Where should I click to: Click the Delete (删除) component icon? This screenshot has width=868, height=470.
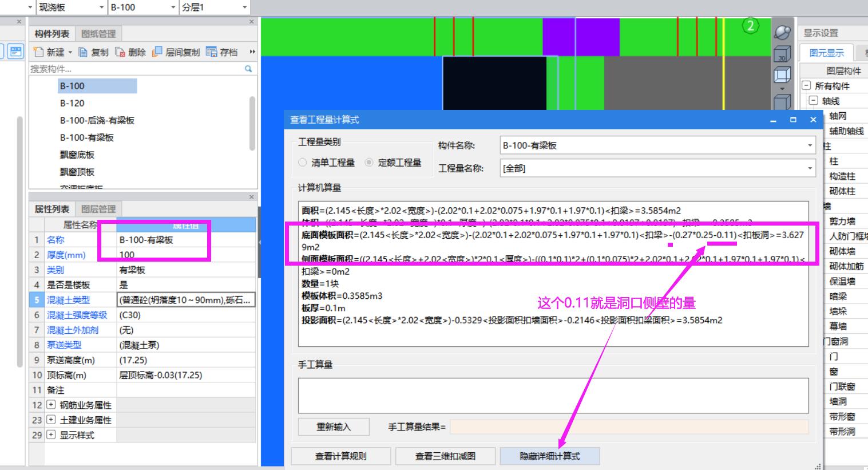[120, 52]
